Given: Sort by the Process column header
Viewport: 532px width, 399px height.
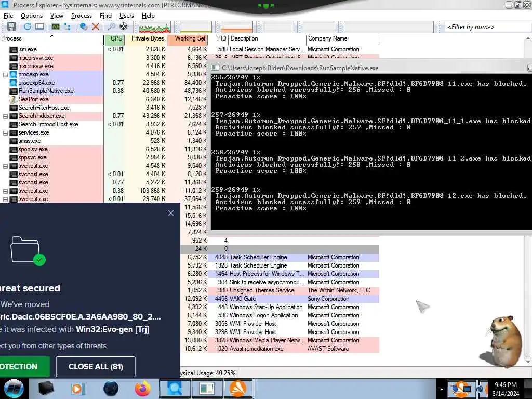Looking at the screenshot, I should (x=51, y=38).
